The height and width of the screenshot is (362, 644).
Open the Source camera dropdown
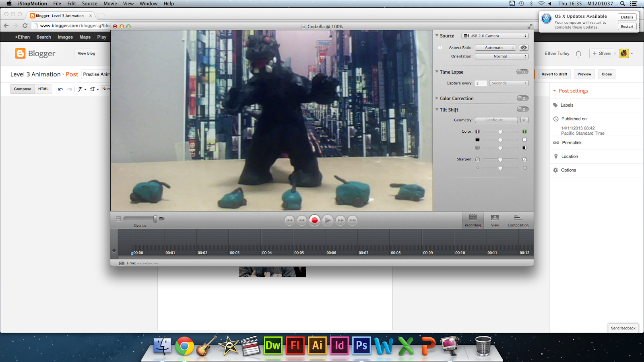coord(495,36)
